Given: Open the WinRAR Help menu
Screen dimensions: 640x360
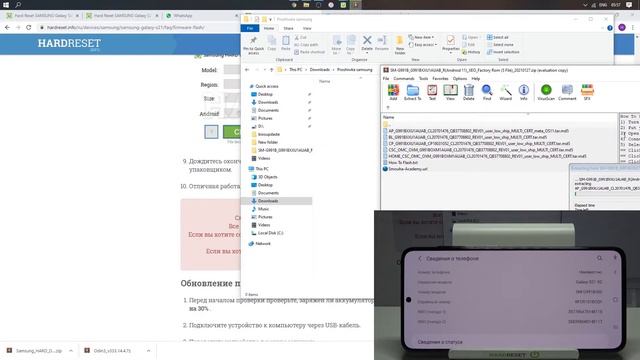Looking at the screenshot, I should pyautogui.click(x=476, y=78).
